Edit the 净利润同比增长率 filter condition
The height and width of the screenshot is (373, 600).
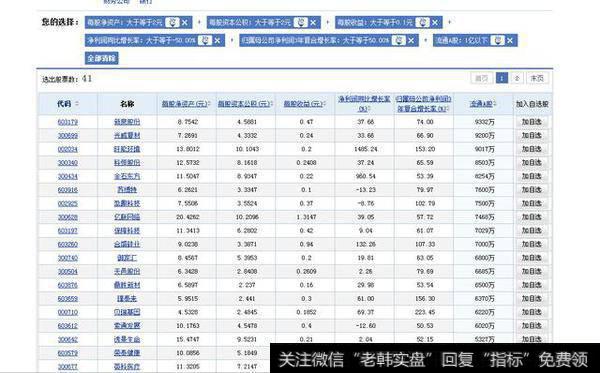tap(205, 40)
